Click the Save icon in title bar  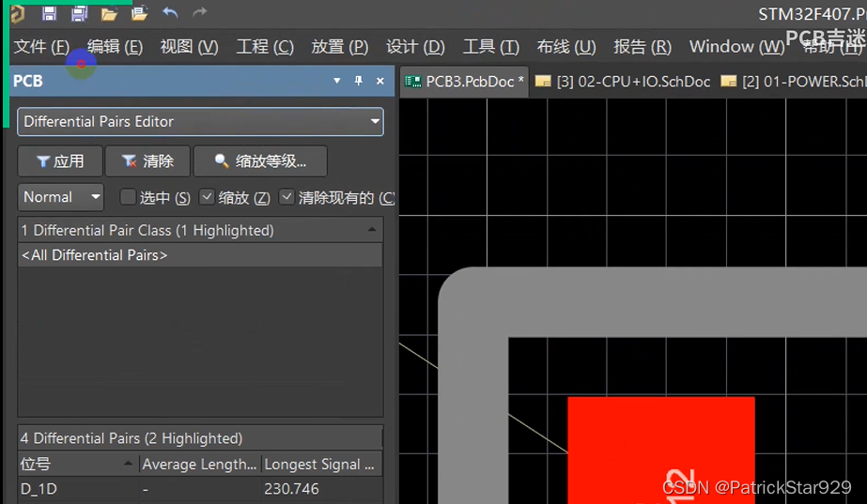(50, 13)
